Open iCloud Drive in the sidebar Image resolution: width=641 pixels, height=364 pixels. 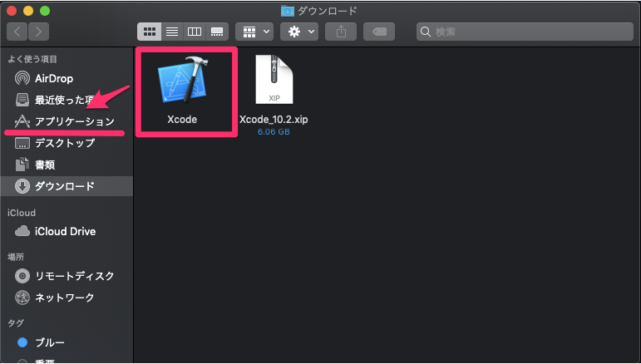(67, 231)
